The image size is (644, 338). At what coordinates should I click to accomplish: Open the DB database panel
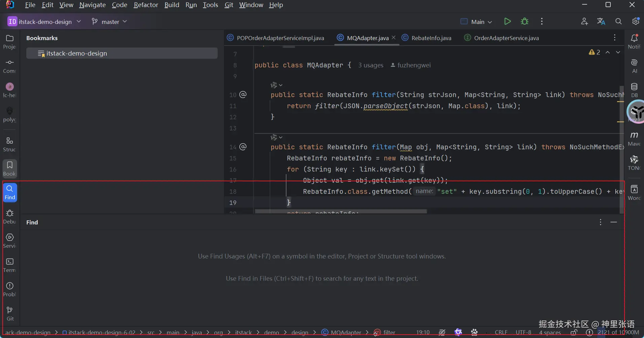point(634,90)
